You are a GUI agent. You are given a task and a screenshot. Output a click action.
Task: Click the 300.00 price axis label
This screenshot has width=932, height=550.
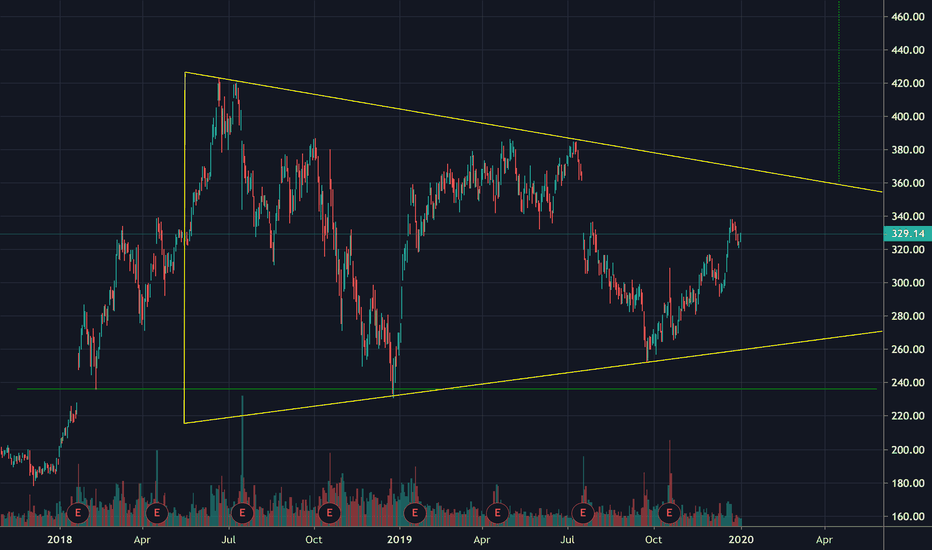click(x=908, y=283)
